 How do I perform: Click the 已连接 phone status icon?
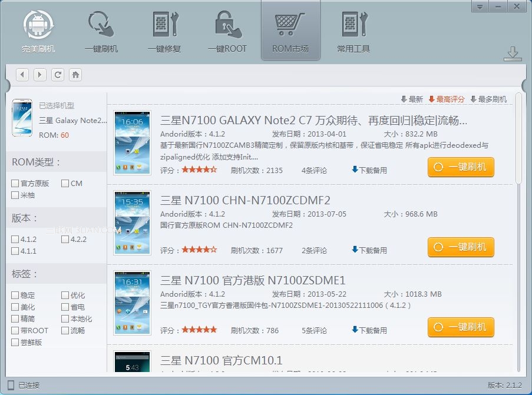pos(11,385)
